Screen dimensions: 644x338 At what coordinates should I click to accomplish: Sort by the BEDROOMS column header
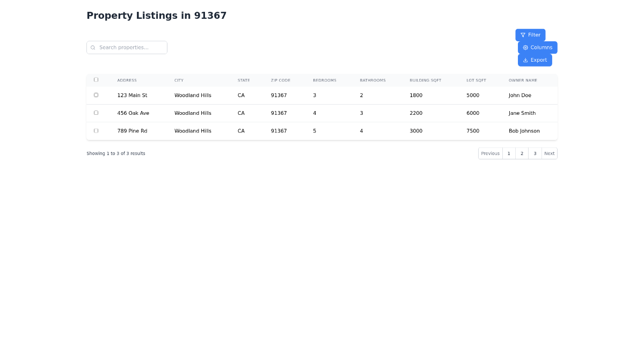point(324,80)
